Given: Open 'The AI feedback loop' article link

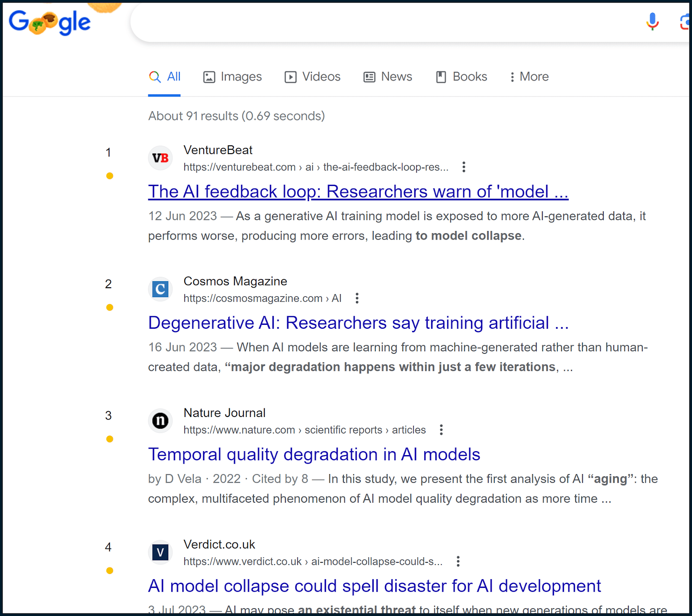Looking at the screenshot, I should coord(358,192).
